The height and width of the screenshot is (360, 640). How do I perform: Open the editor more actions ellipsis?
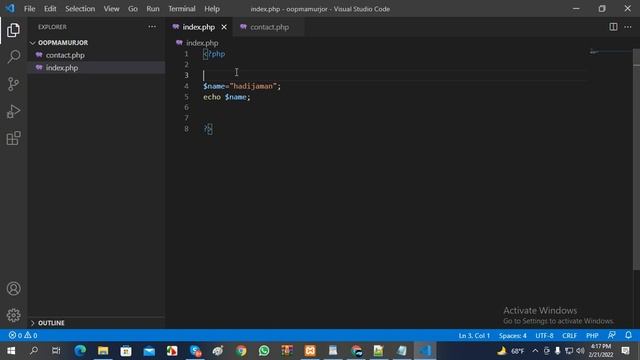click(628, 27)
